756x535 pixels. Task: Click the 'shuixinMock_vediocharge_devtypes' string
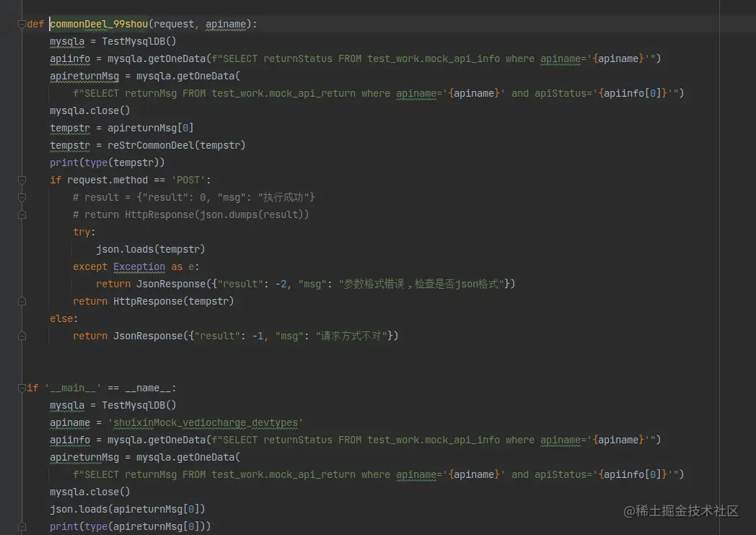(x=206, y=422)
